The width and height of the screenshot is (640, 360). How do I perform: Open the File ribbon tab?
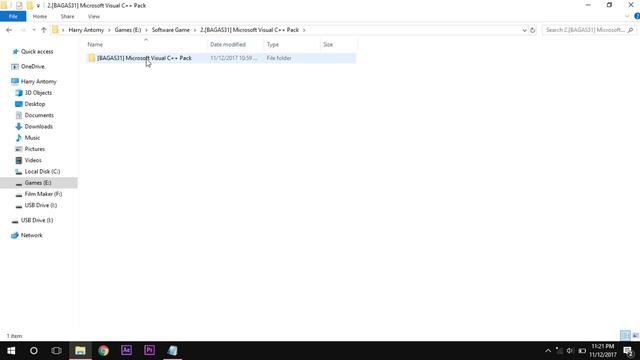13,16
